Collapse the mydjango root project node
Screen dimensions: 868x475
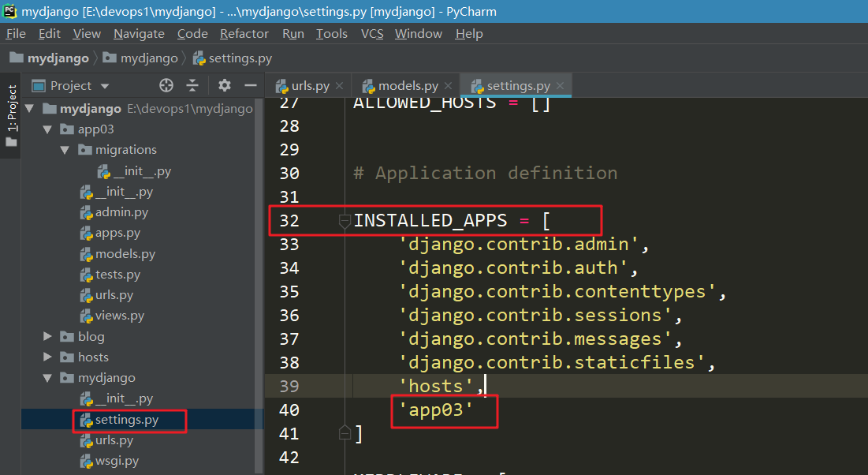pyautogui.click(x=30, y=109)
